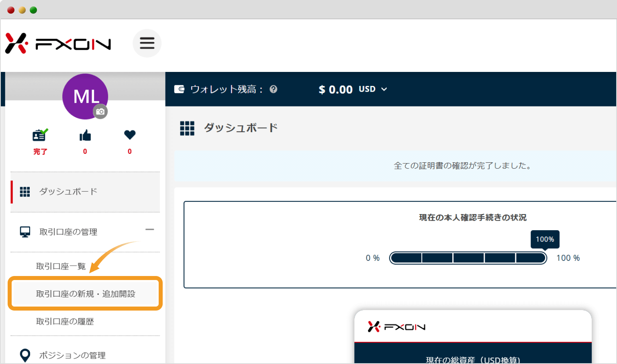Click the monitor icon beside 取引口座の管理

pyautogui.click(x=25, y=232)
